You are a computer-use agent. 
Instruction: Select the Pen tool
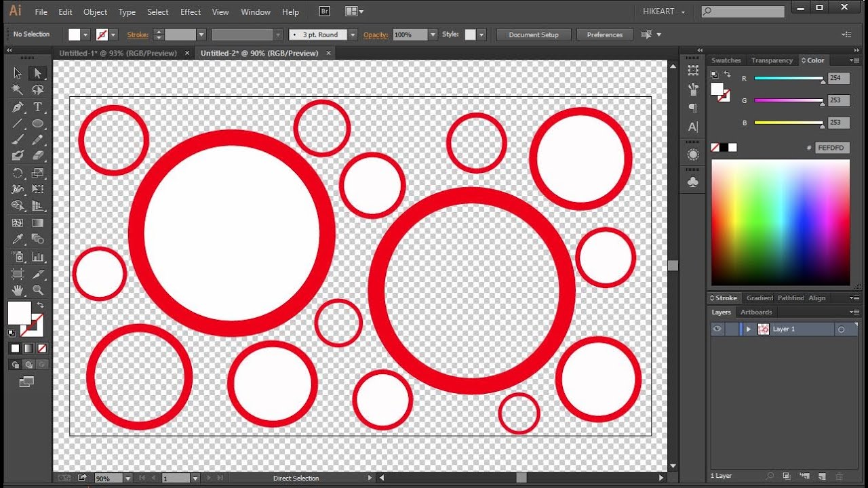click(x=18, y=107)
